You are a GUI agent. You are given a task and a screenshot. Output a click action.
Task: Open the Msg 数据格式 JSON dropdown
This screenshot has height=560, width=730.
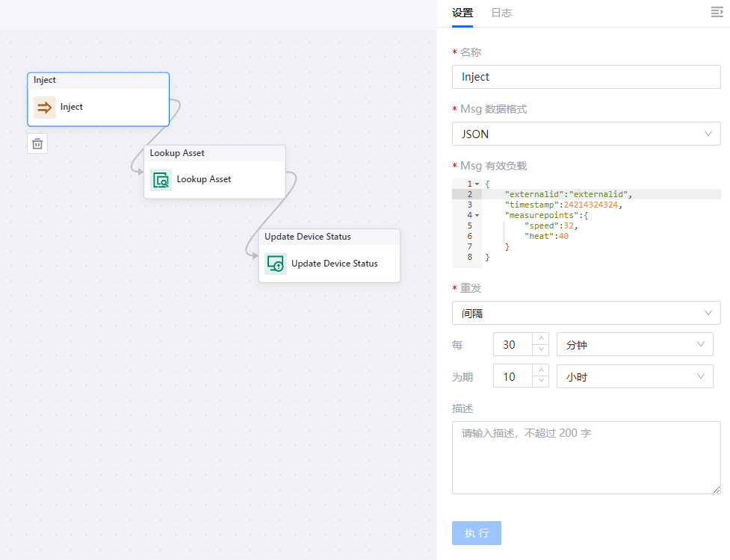pos(586,134)
